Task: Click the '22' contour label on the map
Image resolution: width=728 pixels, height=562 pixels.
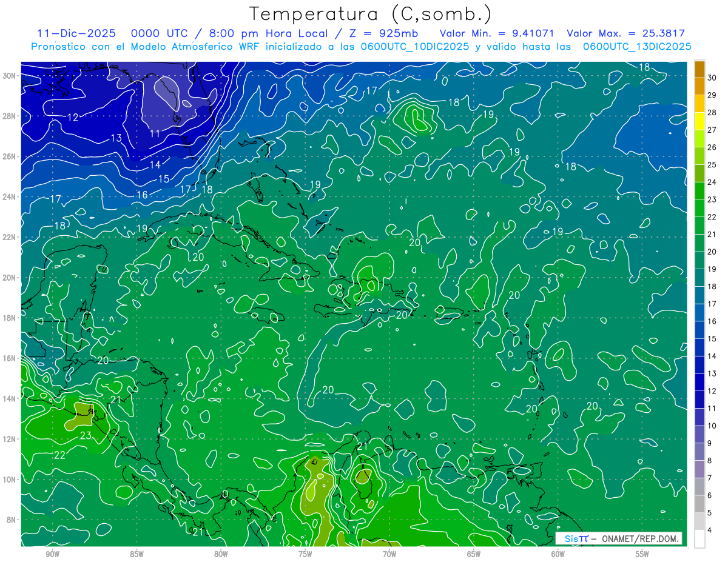Action: pos(60,455)
